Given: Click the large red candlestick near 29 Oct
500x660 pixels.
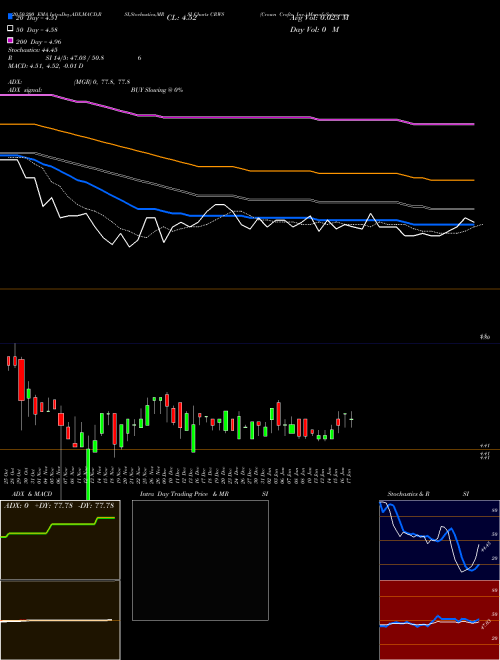Looking at the screenshot, I should 21,380.
